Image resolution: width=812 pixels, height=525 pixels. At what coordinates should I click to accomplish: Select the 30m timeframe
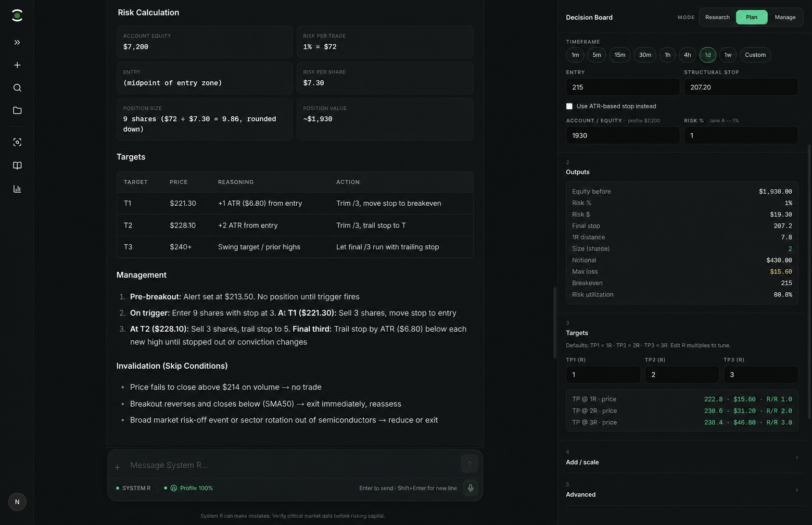[x=645, y=55]
